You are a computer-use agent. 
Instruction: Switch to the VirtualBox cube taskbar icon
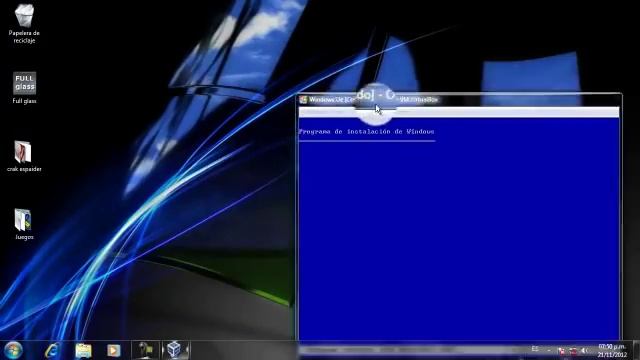(175, 350)
